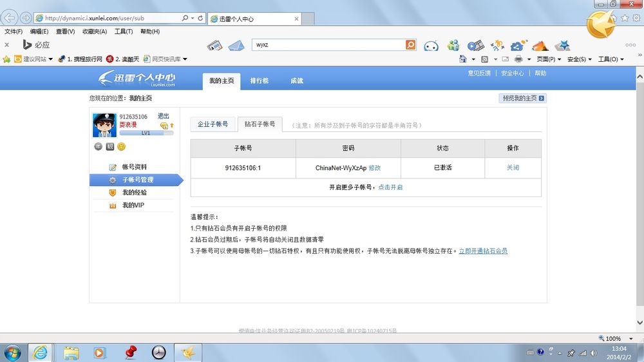
Task: Click into the wyxz search box
Action: 328,45
